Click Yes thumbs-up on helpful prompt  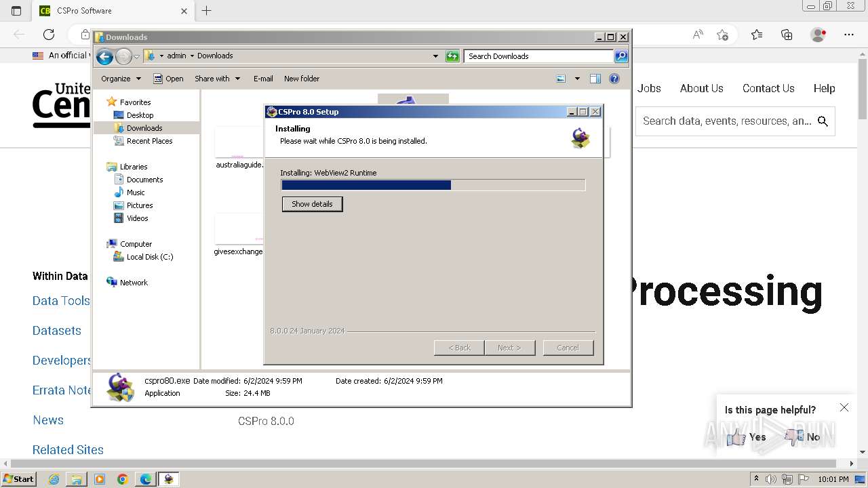[746, 437]
